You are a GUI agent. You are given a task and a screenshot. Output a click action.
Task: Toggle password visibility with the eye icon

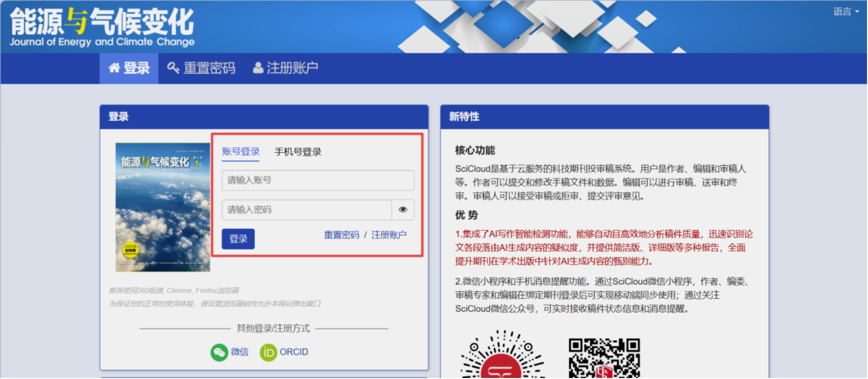click(403, 210)
